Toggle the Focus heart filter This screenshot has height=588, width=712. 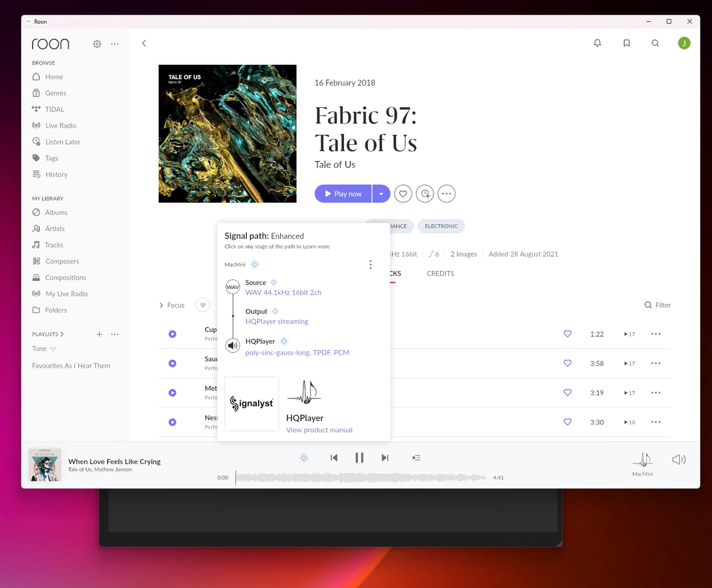coord(203,305)
